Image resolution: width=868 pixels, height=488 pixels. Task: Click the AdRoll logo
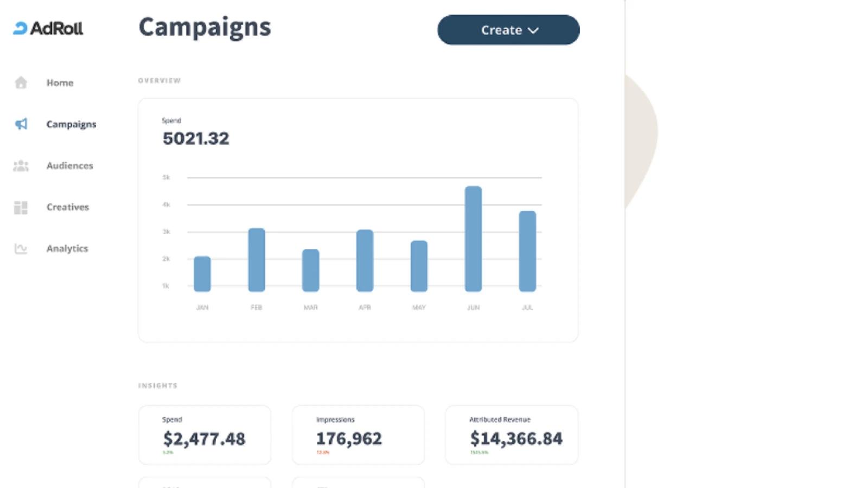pyautogui.click(x=48, y=28)
